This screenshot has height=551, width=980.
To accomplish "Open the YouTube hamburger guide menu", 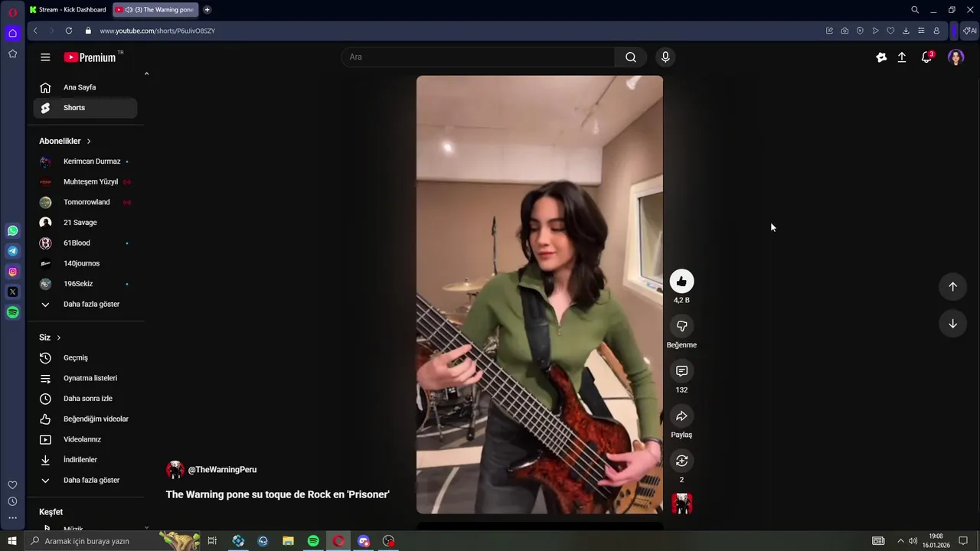I will [x=45, y=57].
